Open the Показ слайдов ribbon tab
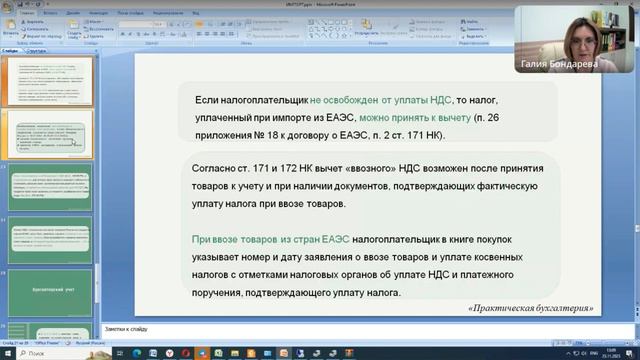Screen dimensions: 640x360 [x=131, y=13]
